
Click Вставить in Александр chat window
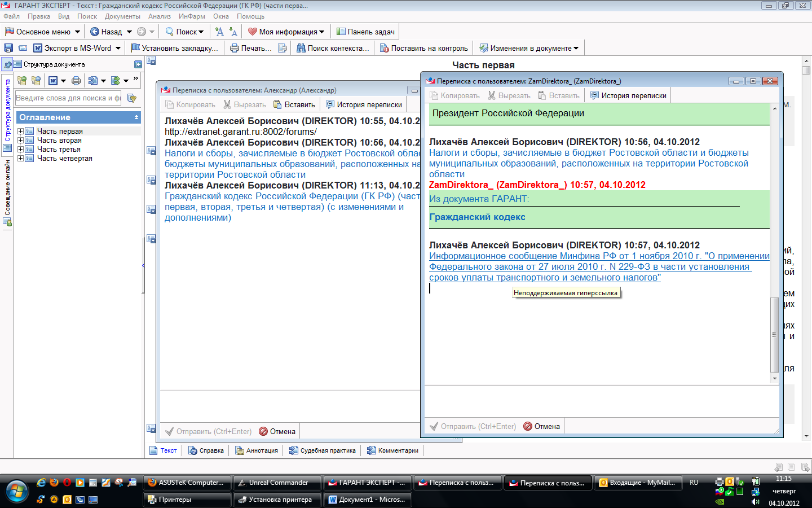click(294, 104)
